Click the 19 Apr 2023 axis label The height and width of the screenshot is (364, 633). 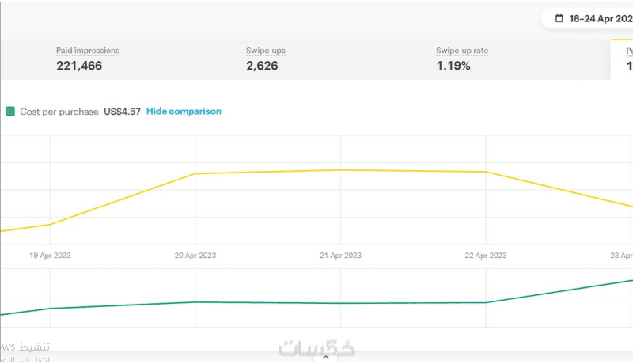click(50, 256)
